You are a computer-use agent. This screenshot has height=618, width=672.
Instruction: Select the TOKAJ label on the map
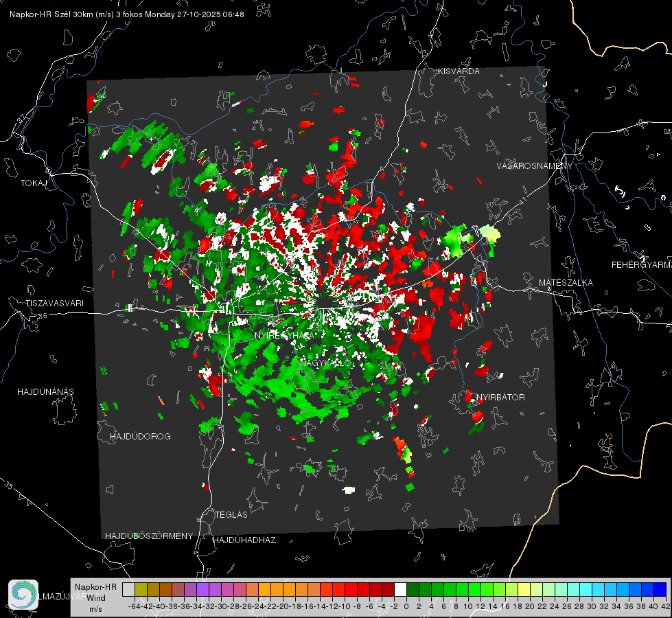tap(34, 183)
